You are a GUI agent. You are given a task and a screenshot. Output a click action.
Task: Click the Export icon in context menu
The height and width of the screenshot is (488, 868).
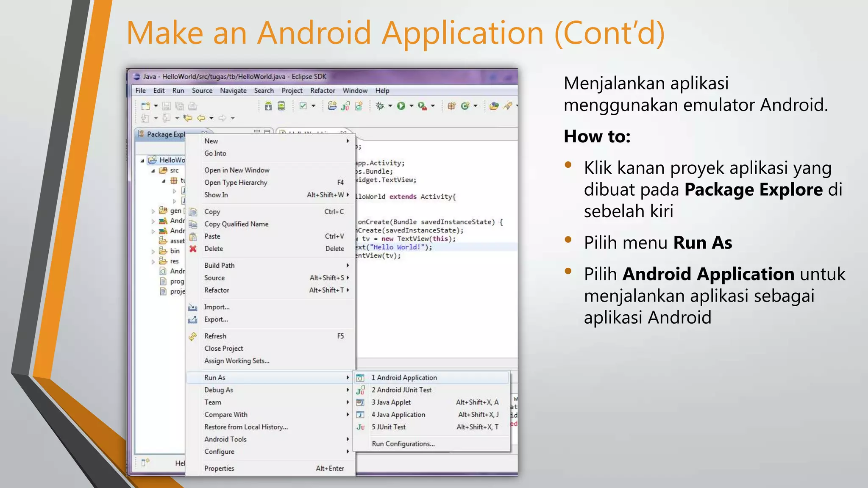click(x=193, y=319)
